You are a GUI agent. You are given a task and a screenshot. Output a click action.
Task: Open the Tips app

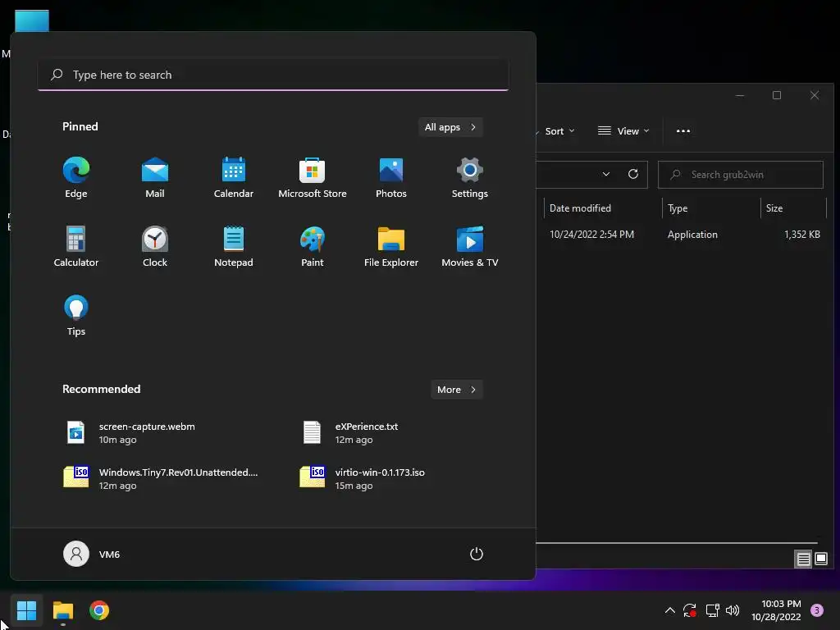76,316
